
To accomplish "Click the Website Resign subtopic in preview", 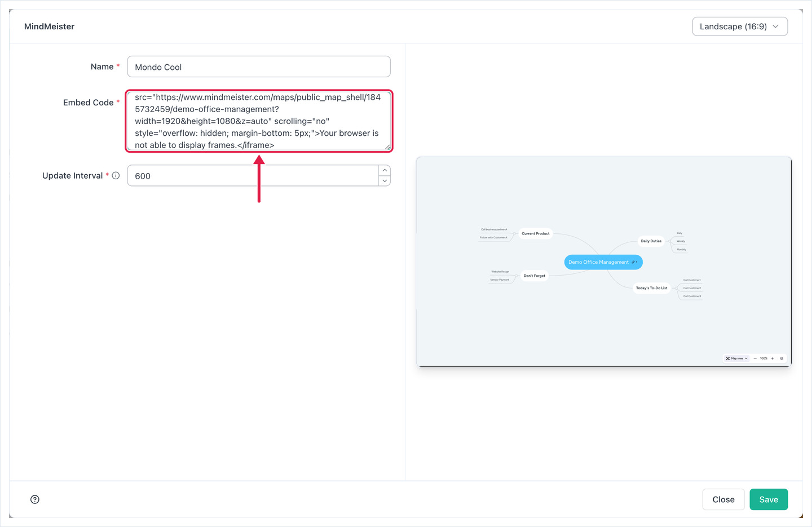I will [x=500, y=272].
